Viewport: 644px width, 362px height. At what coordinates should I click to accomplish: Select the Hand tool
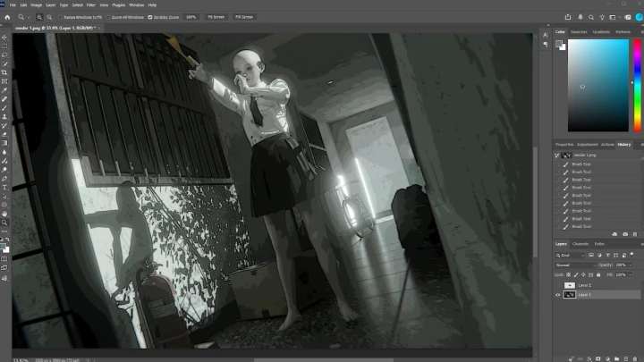(4, 214)
